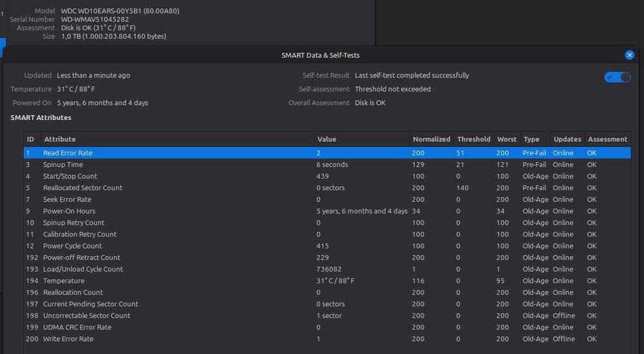
Task: Click the 'Less than a minute ago' text
Action: pyautogui.click(x=93, y=75)
